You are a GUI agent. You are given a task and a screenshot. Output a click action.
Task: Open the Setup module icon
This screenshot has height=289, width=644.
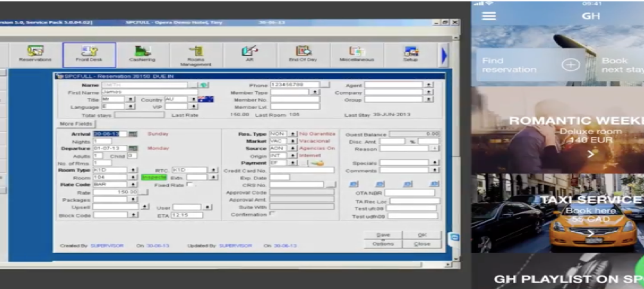tap(410, 55)
